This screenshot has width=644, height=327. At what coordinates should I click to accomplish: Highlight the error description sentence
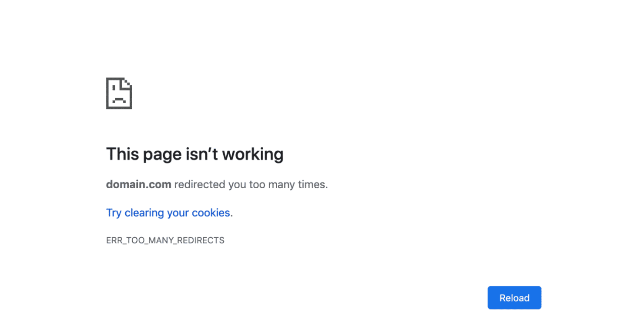(x=217, y=184)
